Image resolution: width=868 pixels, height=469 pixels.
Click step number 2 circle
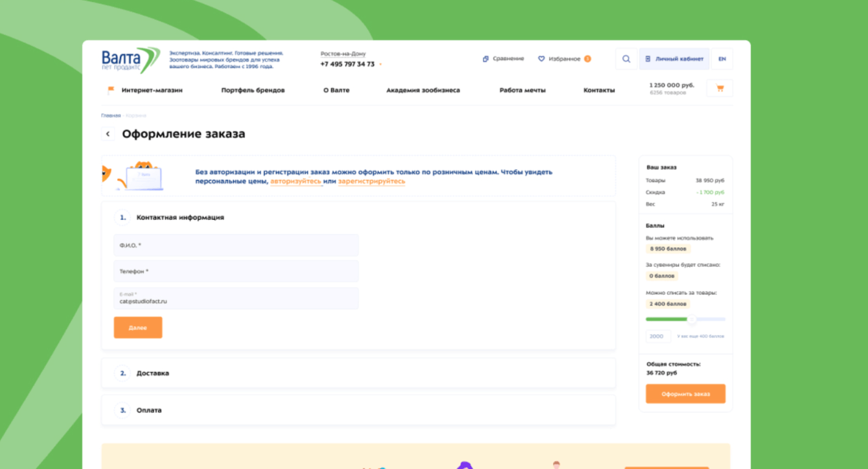click(x=122, y=373)
